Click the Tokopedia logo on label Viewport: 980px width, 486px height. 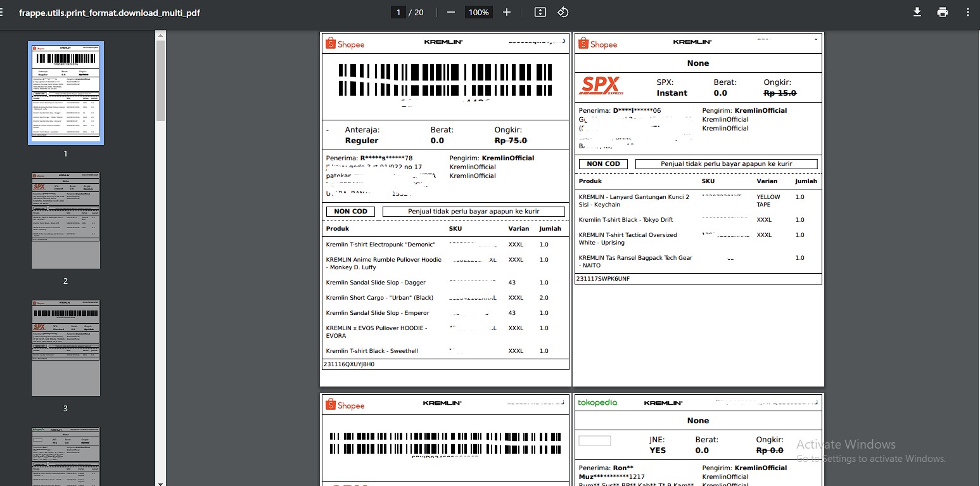(x=597, y=402)
